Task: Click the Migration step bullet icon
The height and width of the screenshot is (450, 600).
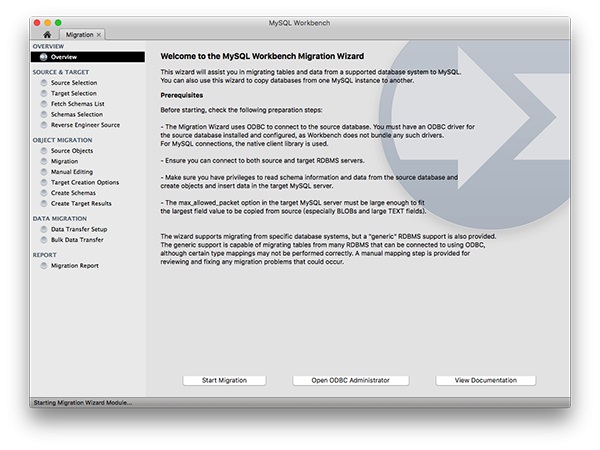Action: coord(44,161)
